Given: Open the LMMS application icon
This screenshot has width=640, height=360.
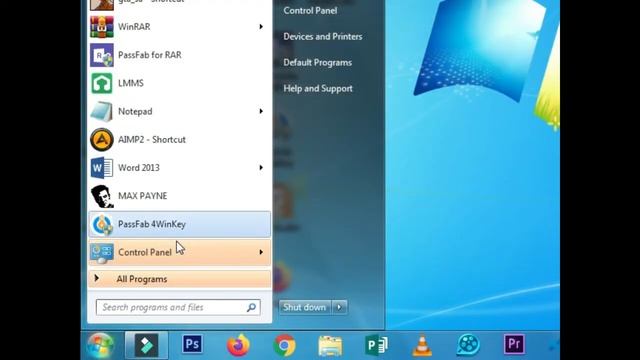Looking at the screenshot, I should 102,83.
